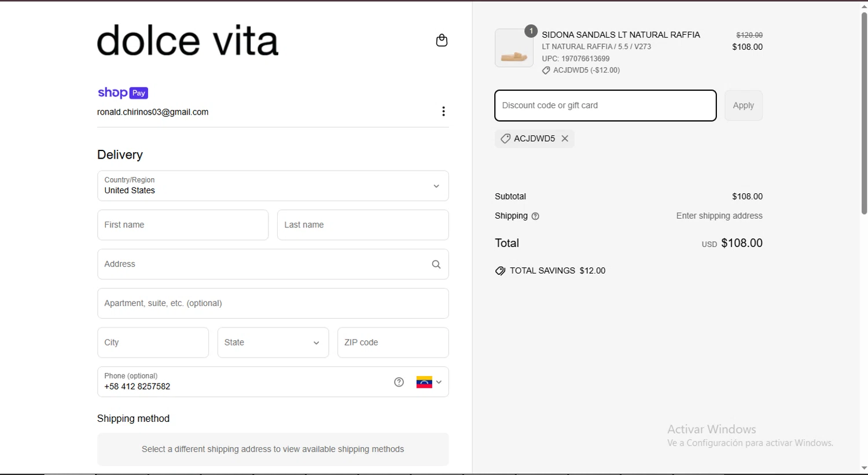Open the State dropdown
Image resolution: width=868 pixels, height=475 pixels.
pos(273,343)
